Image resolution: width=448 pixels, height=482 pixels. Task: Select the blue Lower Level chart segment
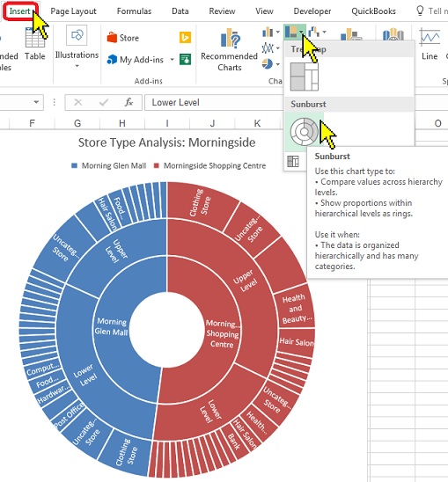(84, 375)
